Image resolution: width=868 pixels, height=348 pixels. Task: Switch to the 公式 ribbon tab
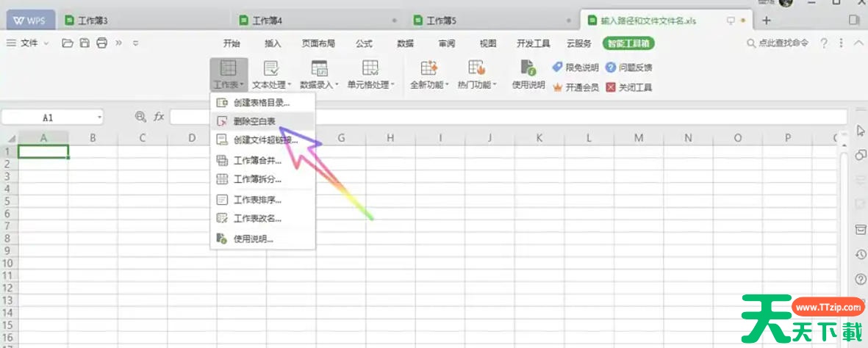[364, 43]
